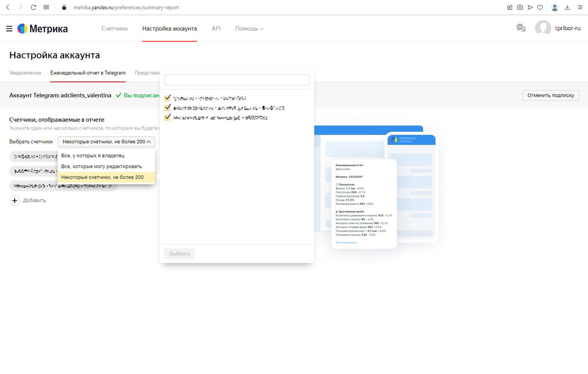
Task: Open the speed dial grid icon
Action: [46, 7]
